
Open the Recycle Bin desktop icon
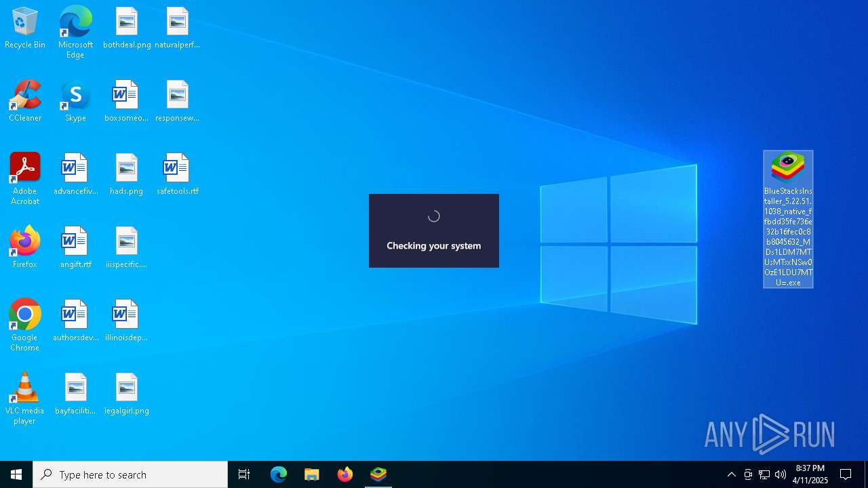tap(25, 28)
